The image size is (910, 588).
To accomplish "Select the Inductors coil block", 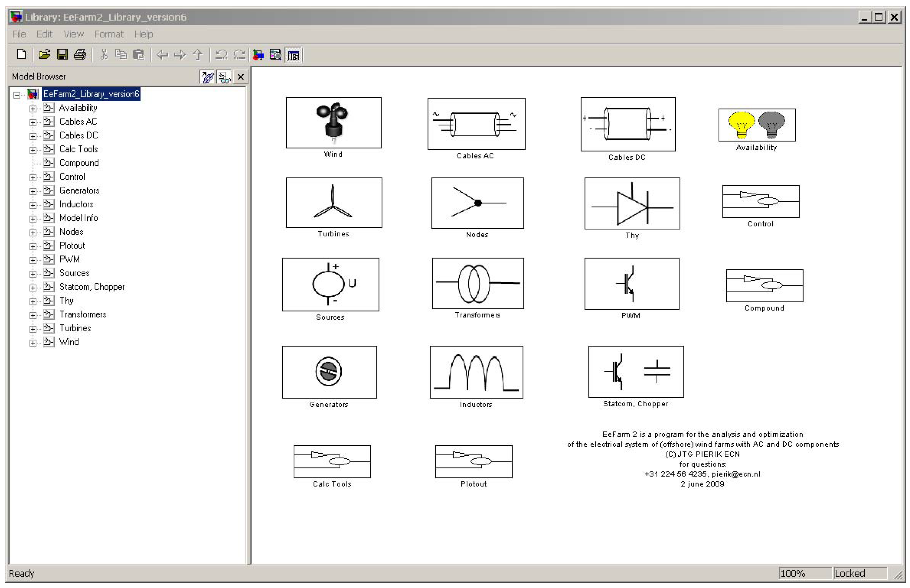I will [x=476, y=372].
